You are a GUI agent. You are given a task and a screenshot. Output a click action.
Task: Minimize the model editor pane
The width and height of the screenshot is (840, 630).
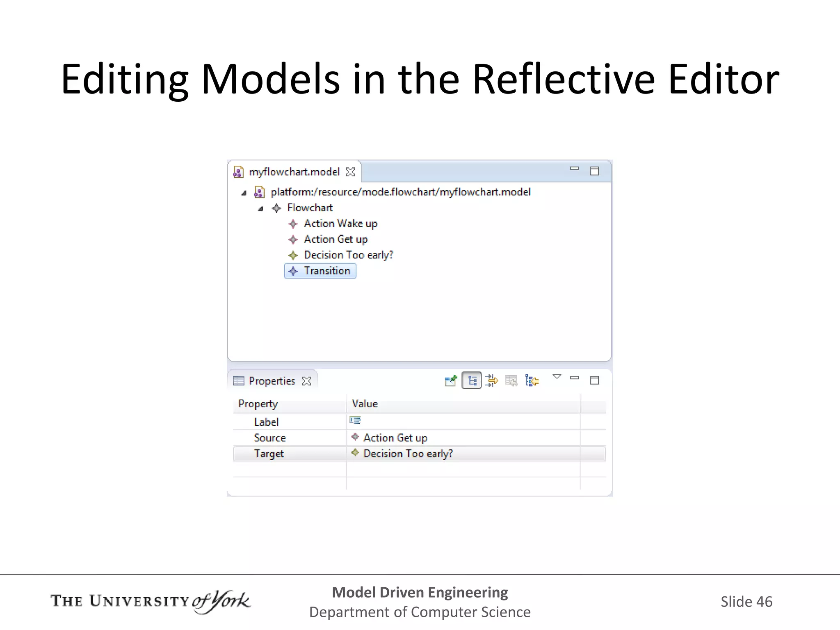(x=574, y=169)
